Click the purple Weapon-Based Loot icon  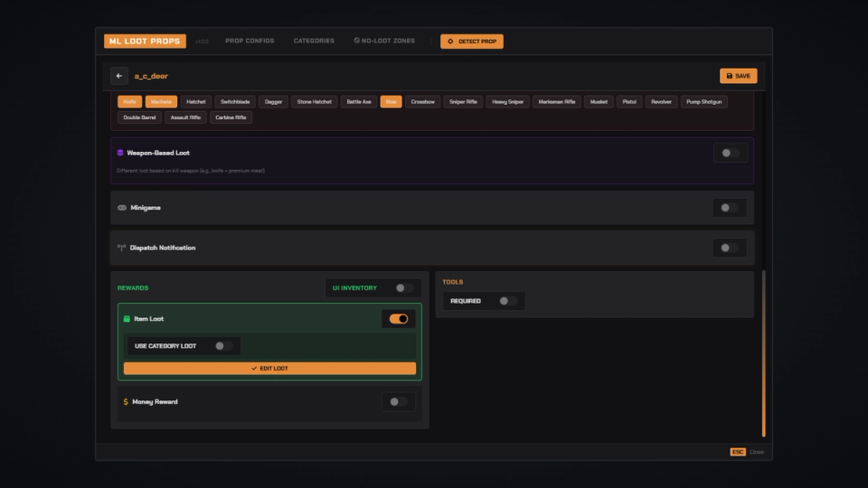pyautogui.click(x=120, y=153)
